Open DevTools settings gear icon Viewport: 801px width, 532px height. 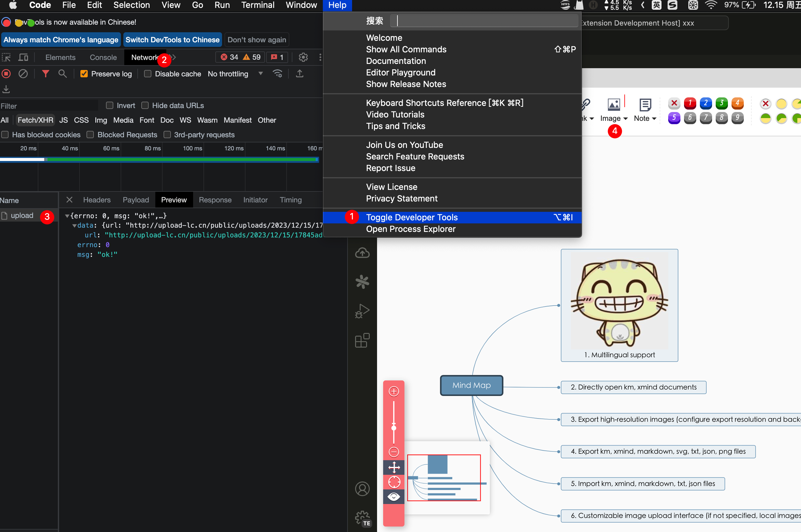pos(303,57)
